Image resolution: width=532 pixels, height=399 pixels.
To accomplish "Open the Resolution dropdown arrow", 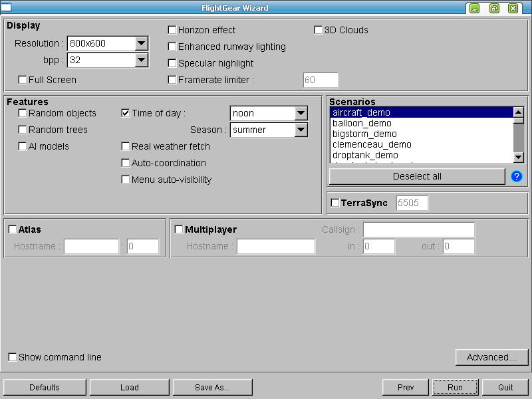I will click(x=141, y=43).
